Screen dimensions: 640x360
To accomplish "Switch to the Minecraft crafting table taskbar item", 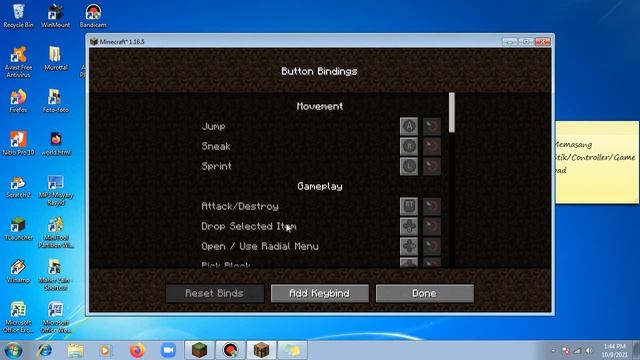I will 262,350.
